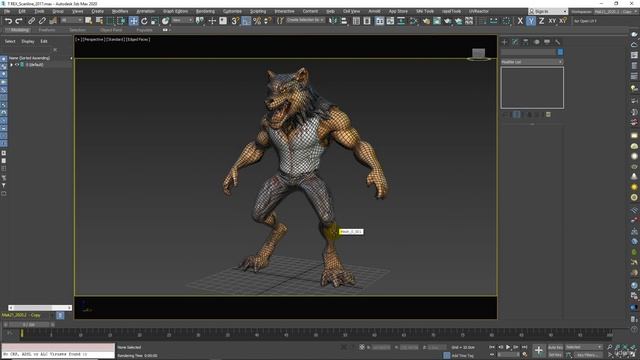Click the time slider handle 0 / 100
This screenshot has height=360, width=640.
(29, 324)
